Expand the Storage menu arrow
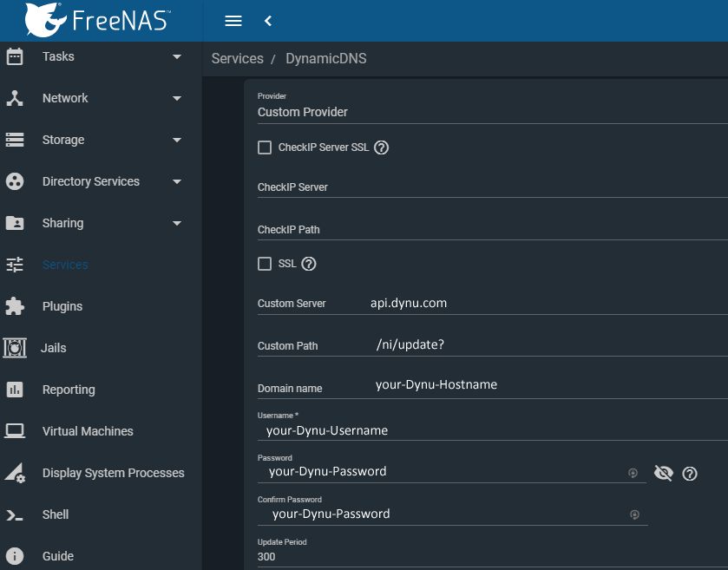Viewport: 728px width, 570px height. click(177, 140)
